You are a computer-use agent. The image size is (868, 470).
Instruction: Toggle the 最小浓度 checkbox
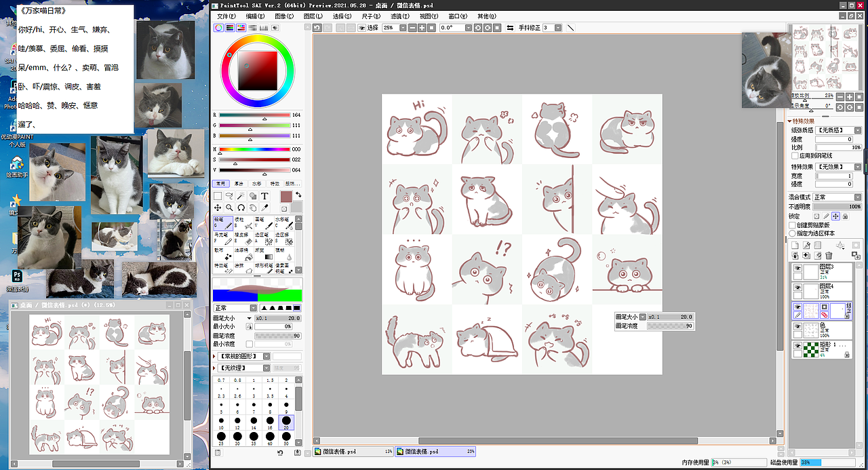[x=250, y=344]
